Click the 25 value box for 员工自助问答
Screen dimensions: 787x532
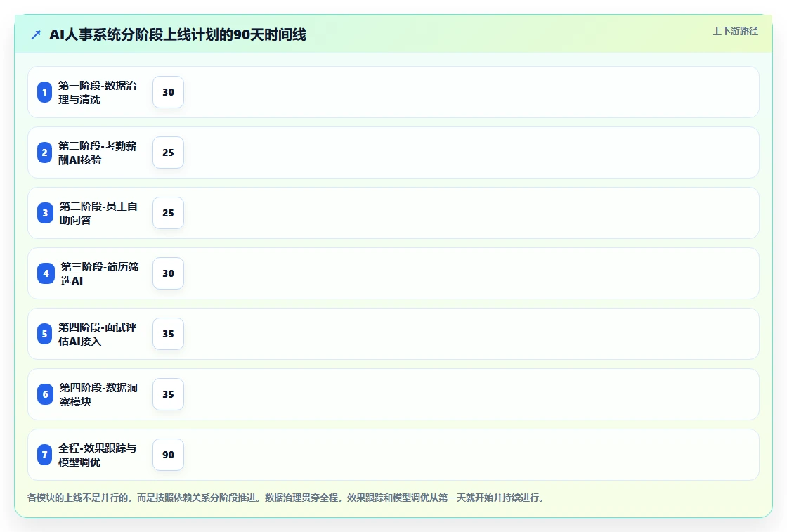coord(168,213)
